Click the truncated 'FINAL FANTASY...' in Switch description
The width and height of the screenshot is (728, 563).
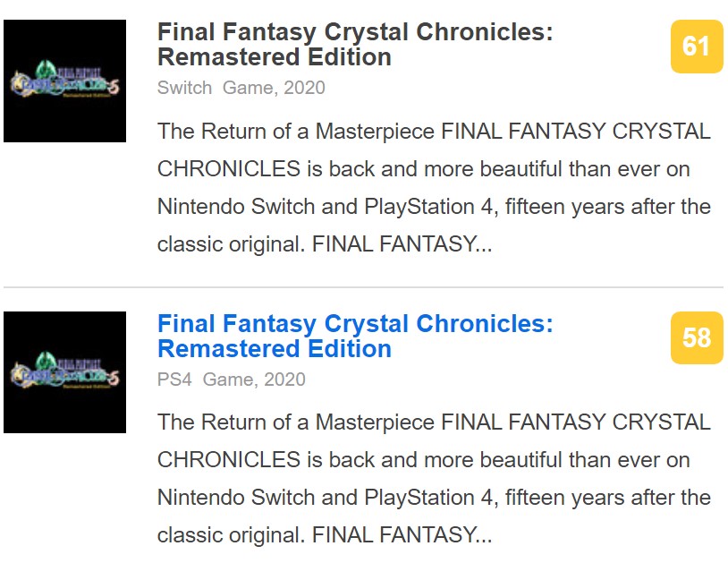402,244
